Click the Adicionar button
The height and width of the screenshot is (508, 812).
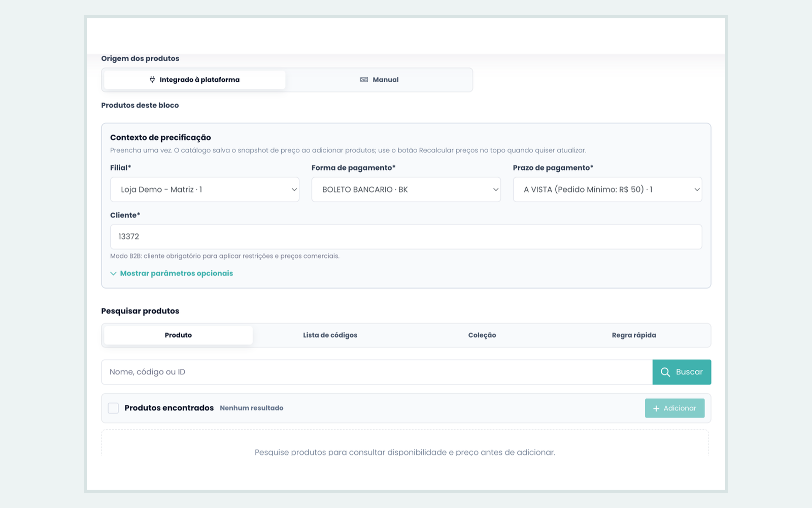click(x=674, y=408)
